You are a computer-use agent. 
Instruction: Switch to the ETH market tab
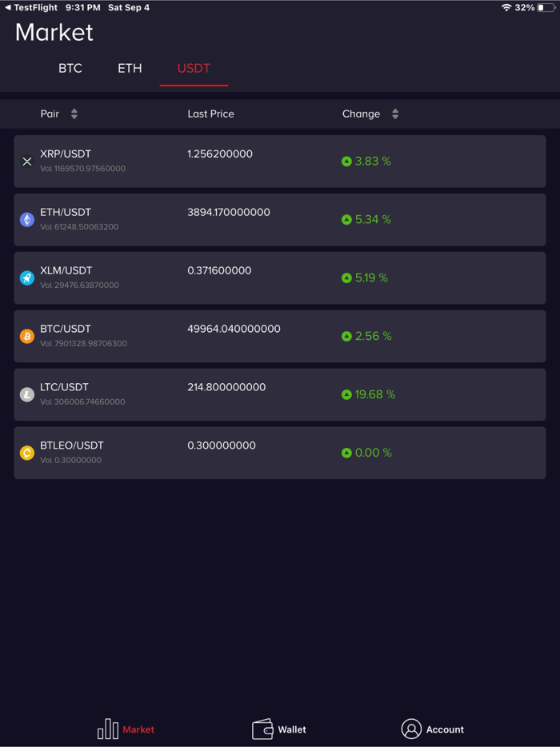click(x=129, y=69)
